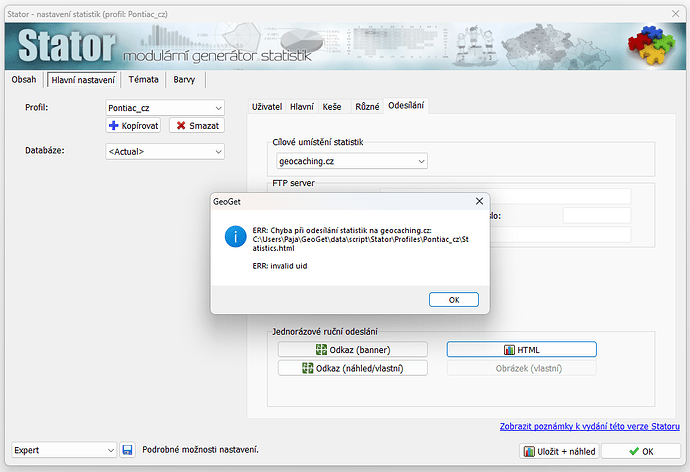Click the 'Jednorázové ruční odeslání' group label

click(x=325, y=331)
